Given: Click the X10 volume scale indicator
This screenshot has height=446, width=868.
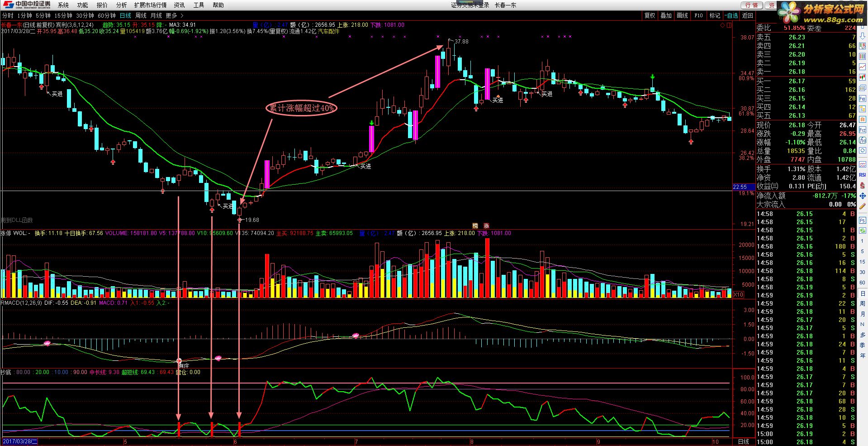Looking at the screenshot, I should (738, 295).
